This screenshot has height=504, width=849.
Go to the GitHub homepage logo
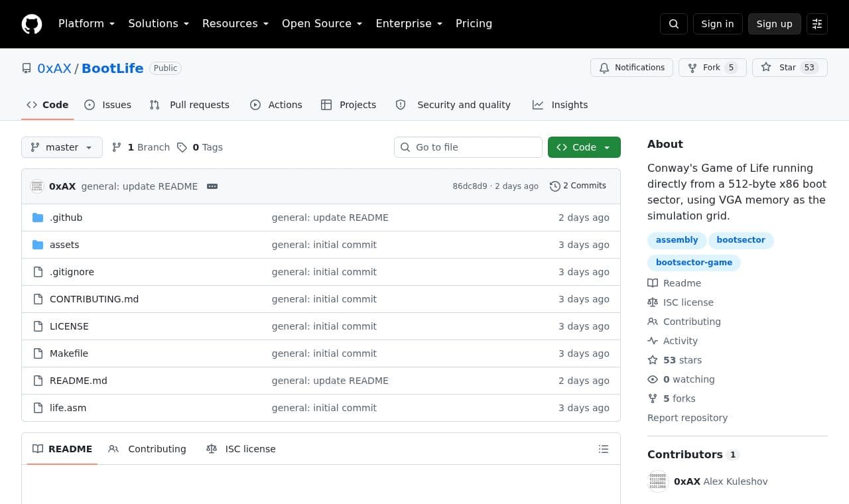point(32,24)
